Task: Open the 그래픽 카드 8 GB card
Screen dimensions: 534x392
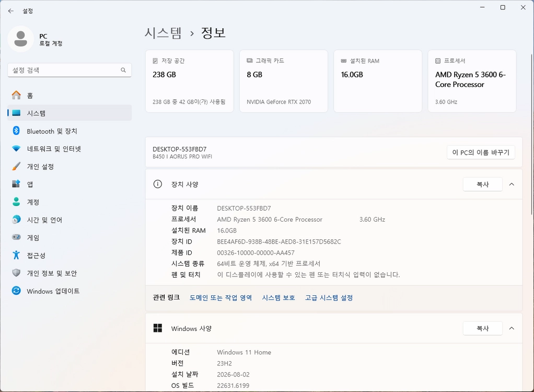Action: tap(284, 81)
